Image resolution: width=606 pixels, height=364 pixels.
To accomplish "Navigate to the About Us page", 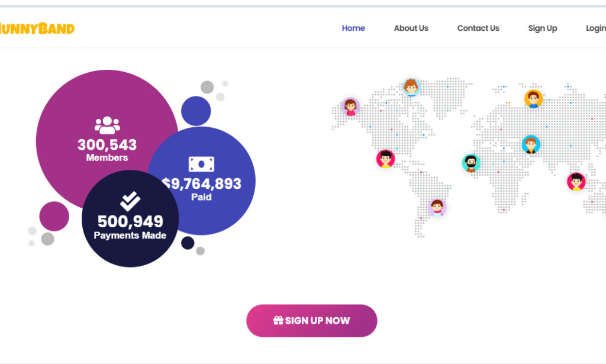I will pyautogui.click(x=411, y=28).
